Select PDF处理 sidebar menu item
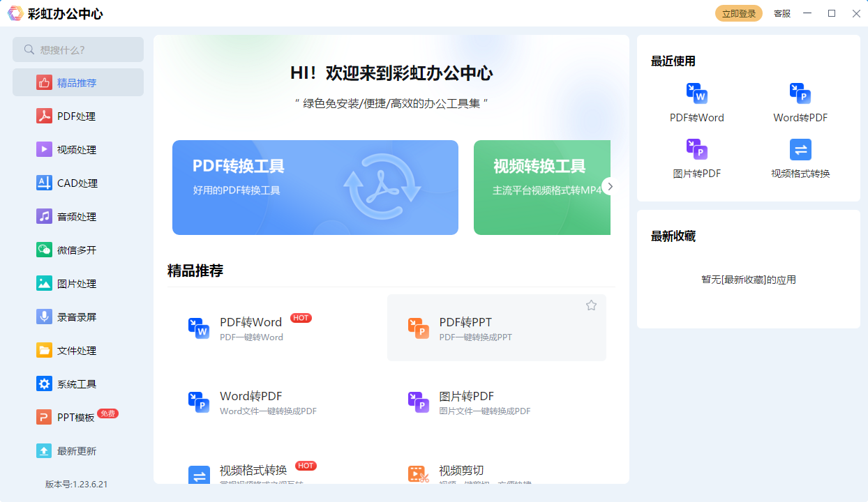 (x=78, y=116)
